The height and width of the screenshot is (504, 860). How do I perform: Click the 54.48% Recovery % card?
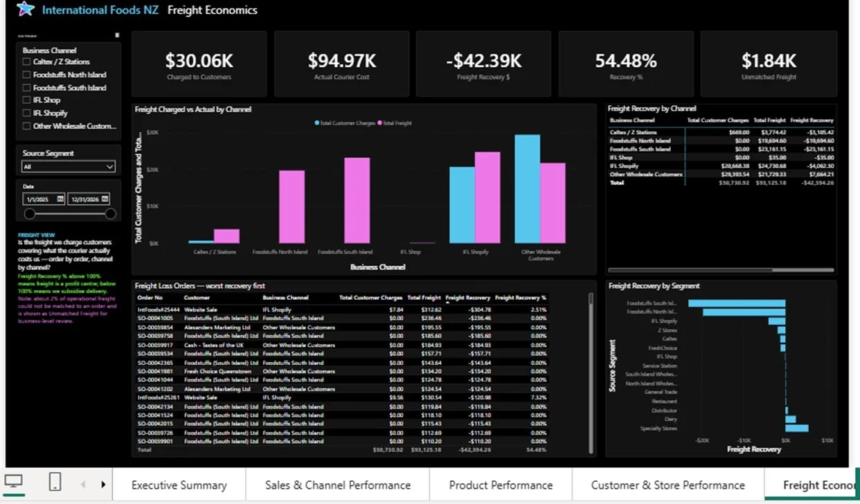click(x=626, y=64)
